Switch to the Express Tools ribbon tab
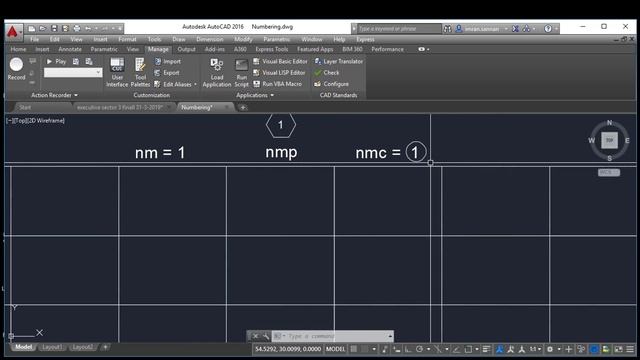The image size is (640, 360). tap(272, 49)
